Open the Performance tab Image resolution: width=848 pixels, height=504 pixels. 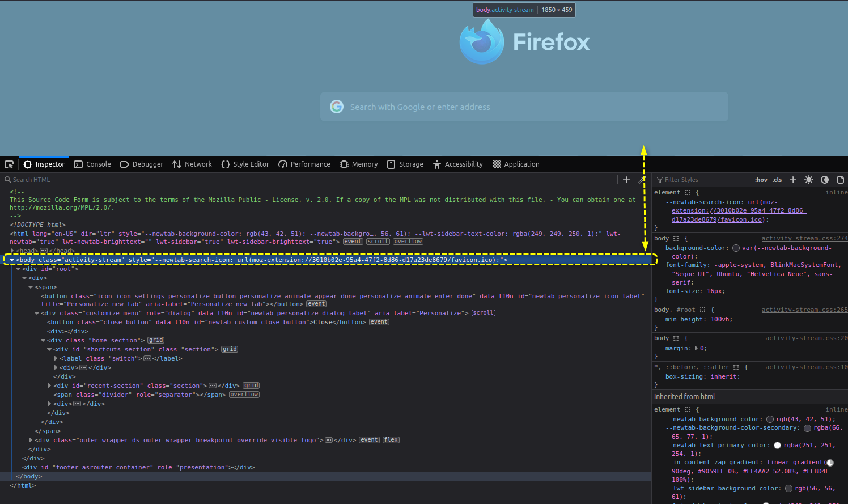point(304,164)
